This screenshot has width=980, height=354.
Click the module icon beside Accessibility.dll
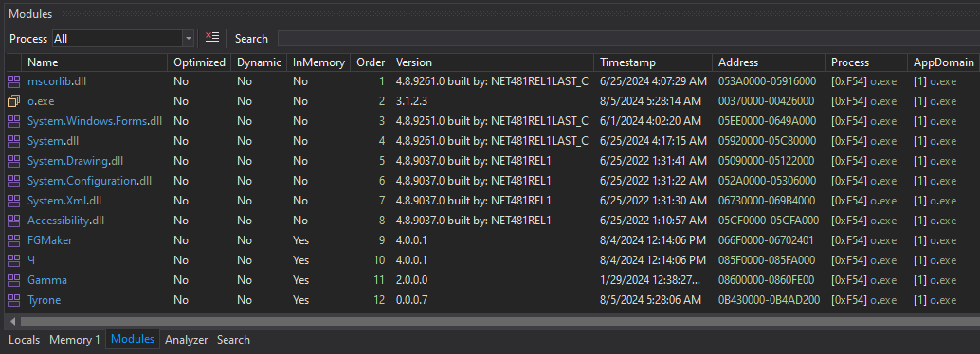pos(14,221)
